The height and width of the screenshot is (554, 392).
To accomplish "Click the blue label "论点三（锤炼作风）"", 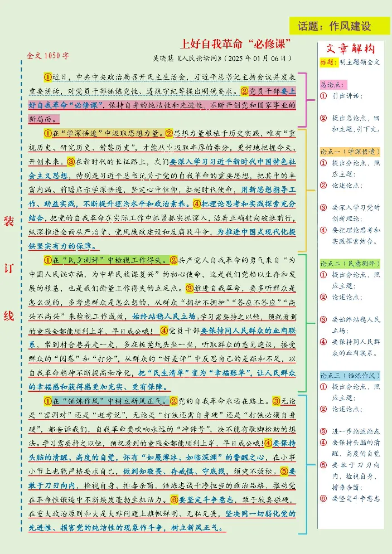I will point(350,375).
